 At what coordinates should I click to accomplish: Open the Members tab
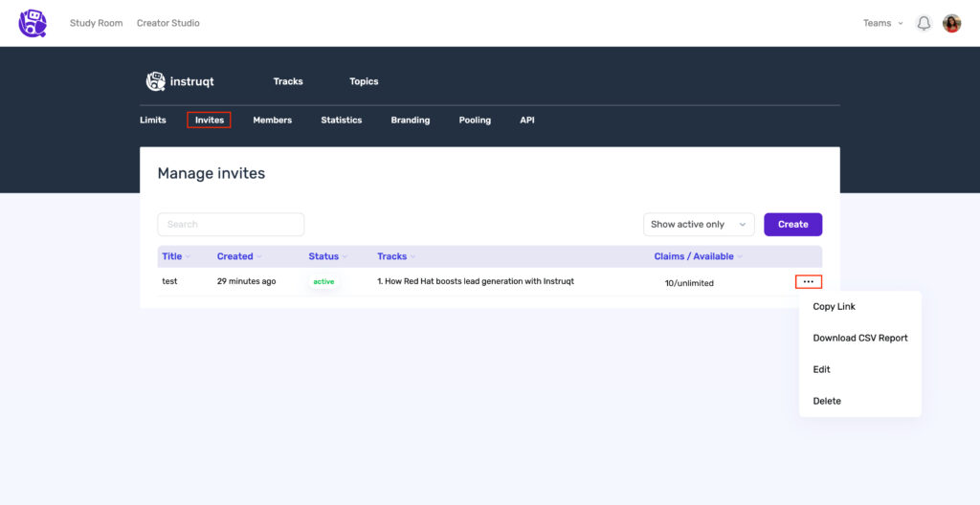[272, 120]
